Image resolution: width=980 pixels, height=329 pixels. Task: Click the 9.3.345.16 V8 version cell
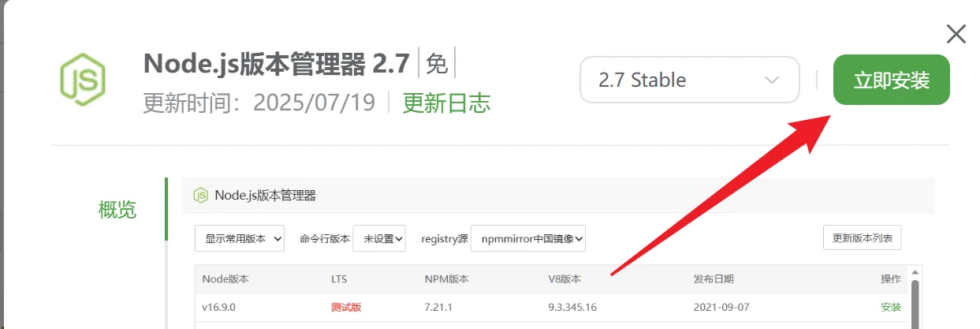click(572, 307)
